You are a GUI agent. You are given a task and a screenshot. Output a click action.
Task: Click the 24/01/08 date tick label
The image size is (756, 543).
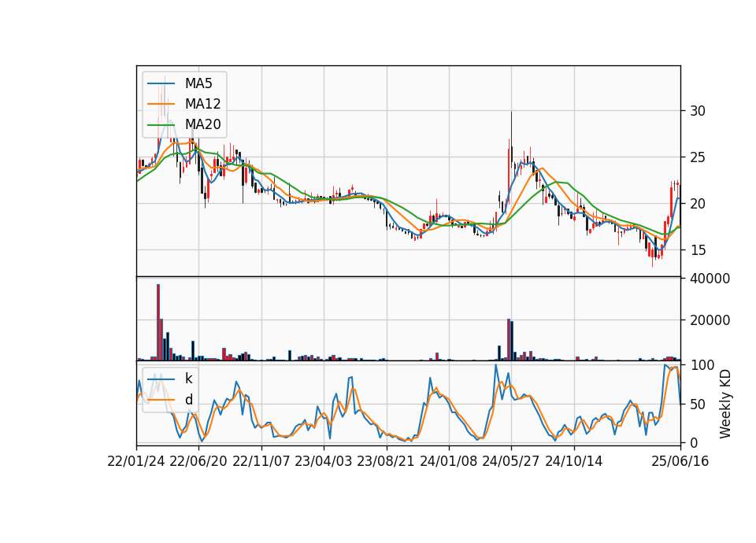(x=448, y=461)
